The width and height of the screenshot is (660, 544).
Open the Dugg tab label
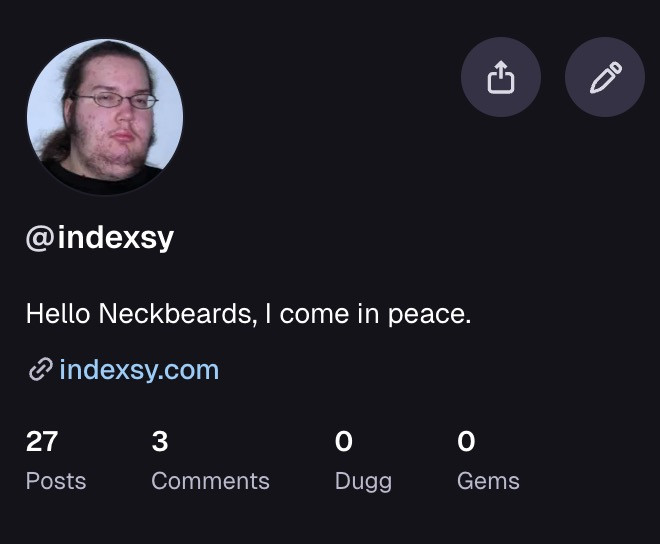363,482
